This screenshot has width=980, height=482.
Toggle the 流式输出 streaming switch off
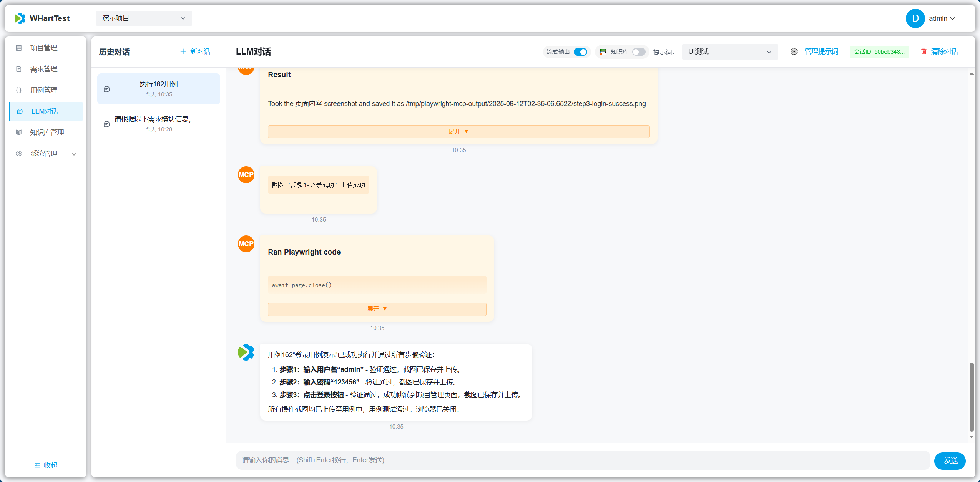coord(580,52)
